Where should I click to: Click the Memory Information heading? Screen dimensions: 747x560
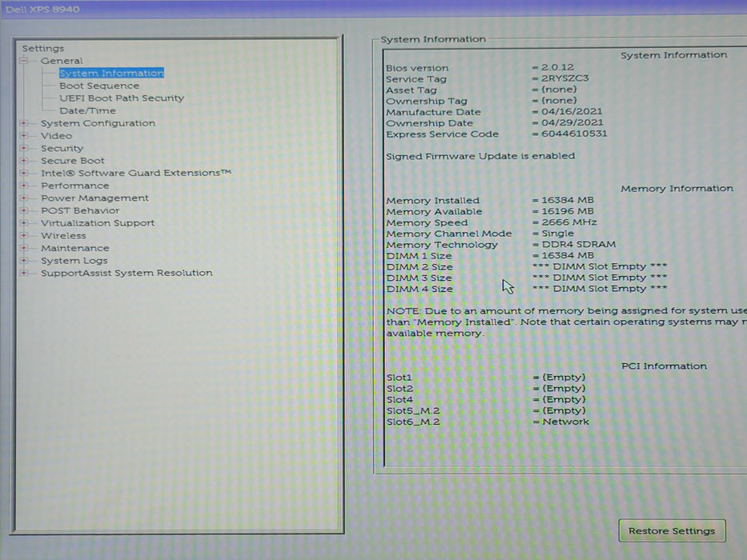[677, 189]
